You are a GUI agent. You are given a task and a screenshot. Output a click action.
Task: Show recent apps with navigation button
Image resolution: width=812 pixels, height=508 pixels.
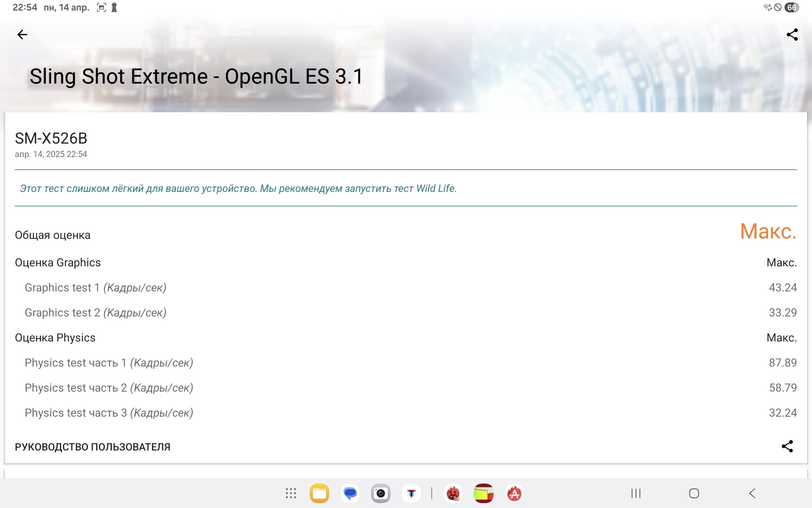point(636,493)
